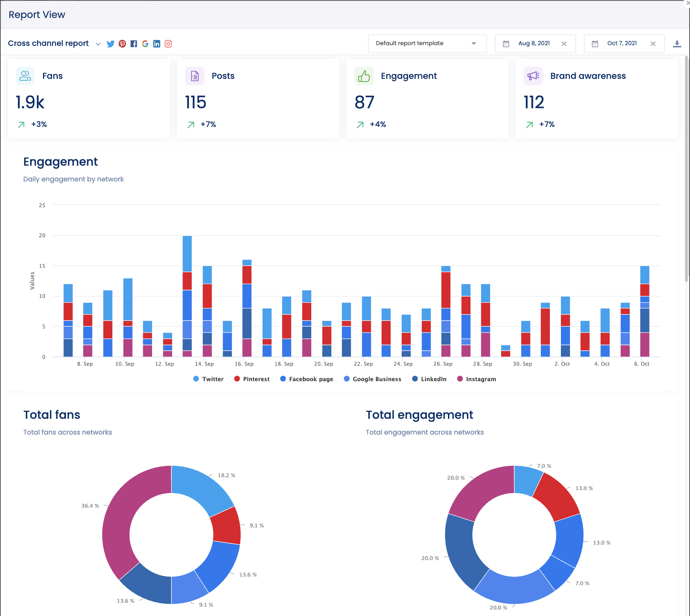690x616 pixels.
Task: Toggle Instagram in the engagement chart legend
Action: pyautogui.click(x=476, y=379)
